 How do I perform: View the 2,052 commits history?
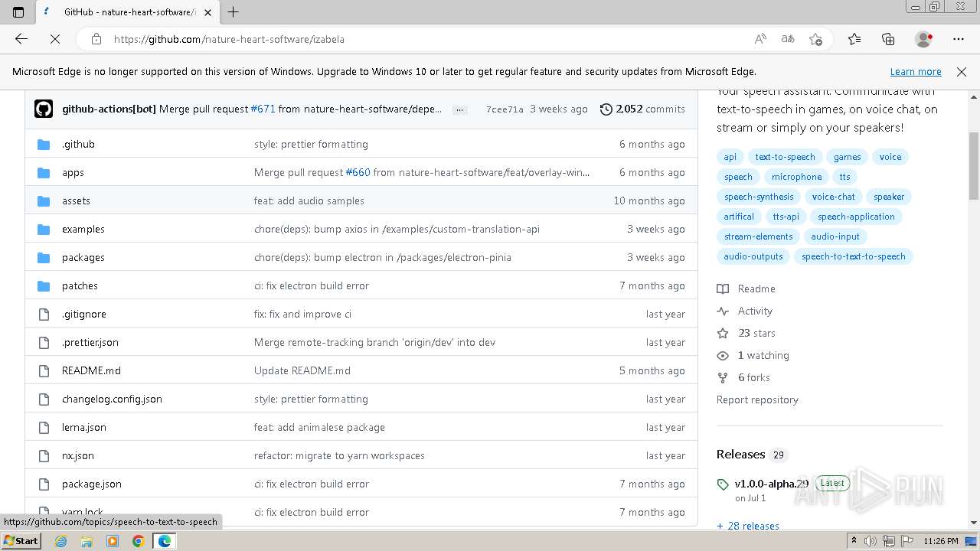tap(642, 109)
